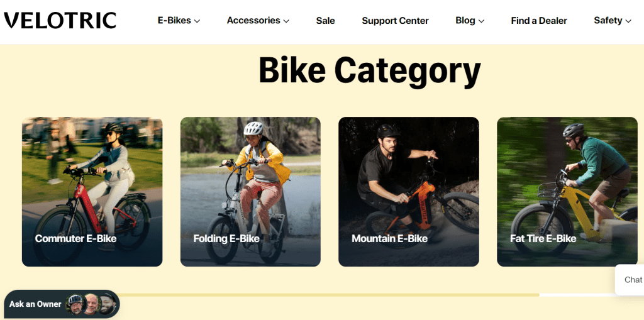Image resolution: width=644 pixels, height=320 pixels.
Task: Click the Mountain E-Bike label text
Action: [389, 239]
